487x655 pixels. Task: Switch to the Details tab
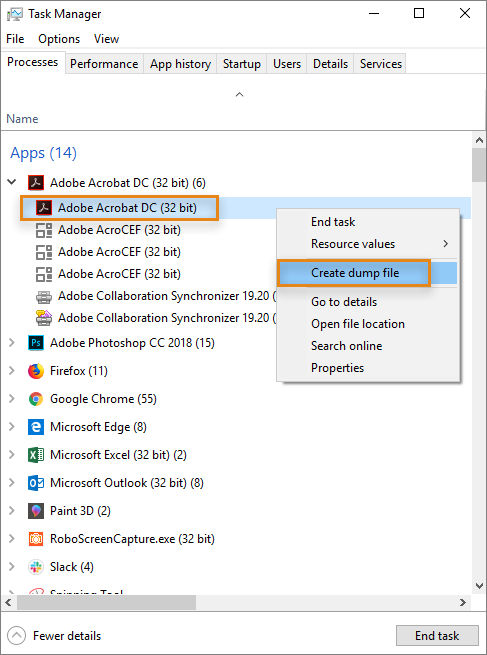[x=330, y=64]
